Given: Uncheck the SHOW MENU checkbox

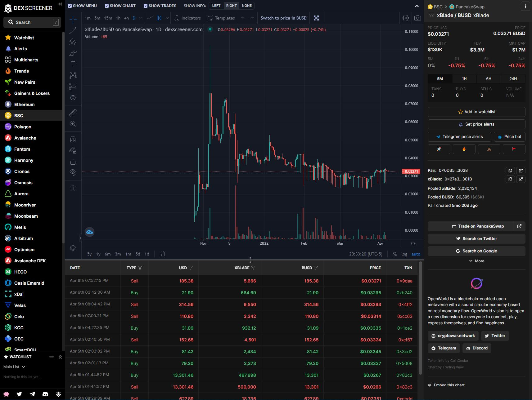Looking at the screenshot, I should click(70, 6).
